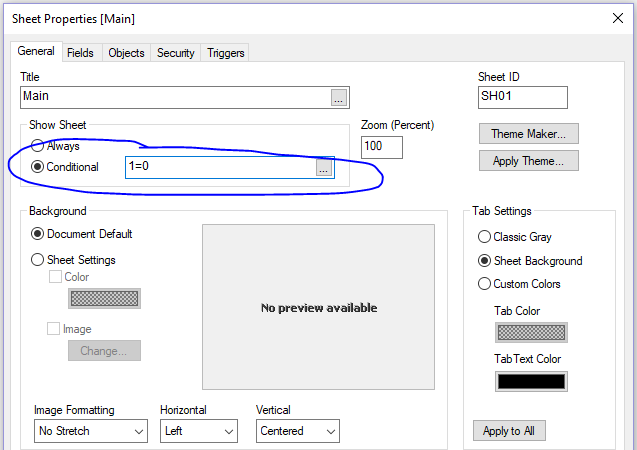This screenshot has height=450, width=637.
Task: Switch to the Fields tab
Action: tap(81, 53)
